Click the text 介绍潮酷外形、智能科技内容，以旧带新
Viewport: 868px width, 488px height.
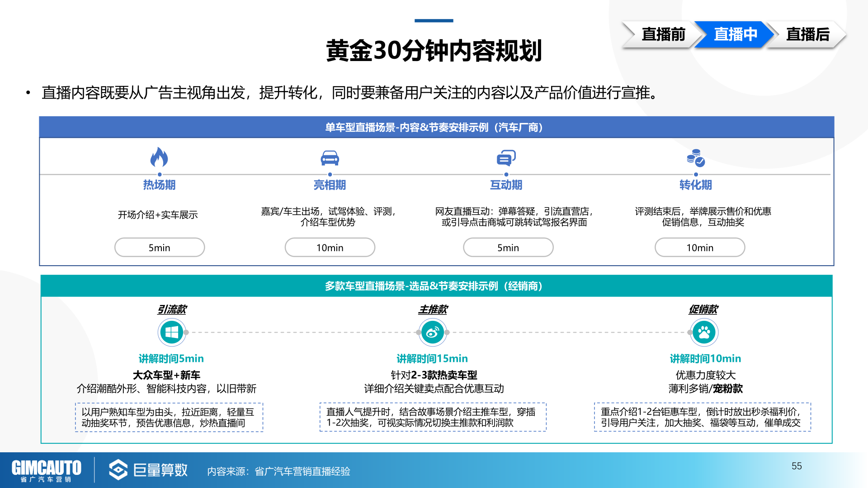[166, 389]
